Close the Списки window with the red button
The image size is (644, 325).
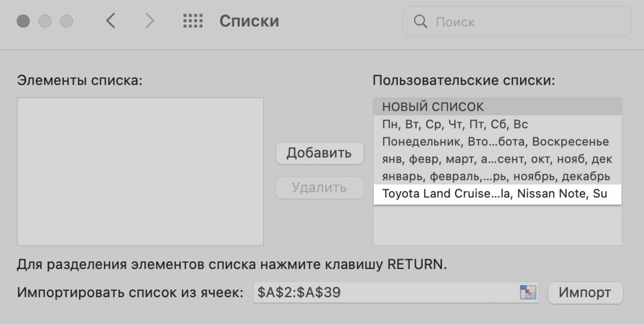23,21
